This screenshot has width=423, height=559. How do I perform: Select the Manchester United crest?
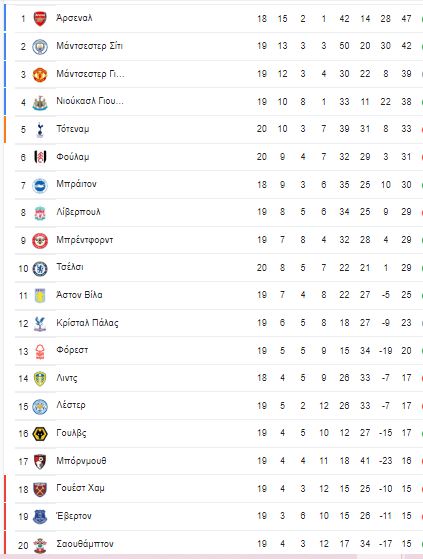pyautogui.click(x=40, y=75)
